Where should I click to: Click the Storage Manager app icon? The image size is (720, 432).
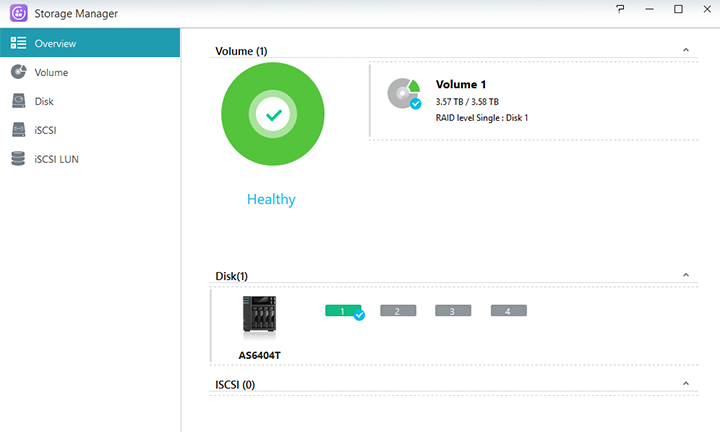pyautogui.click(x=18, y=13)
